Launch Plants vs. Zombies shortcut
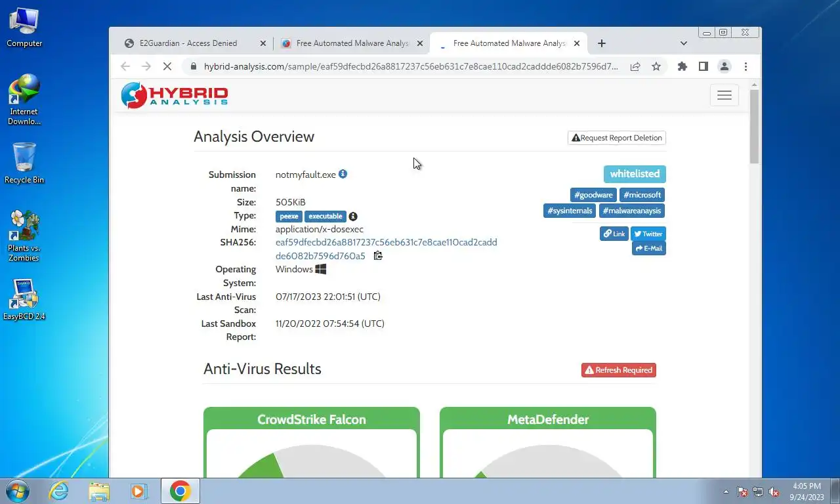This screenshot has width=840, height=504. [24, 236]
